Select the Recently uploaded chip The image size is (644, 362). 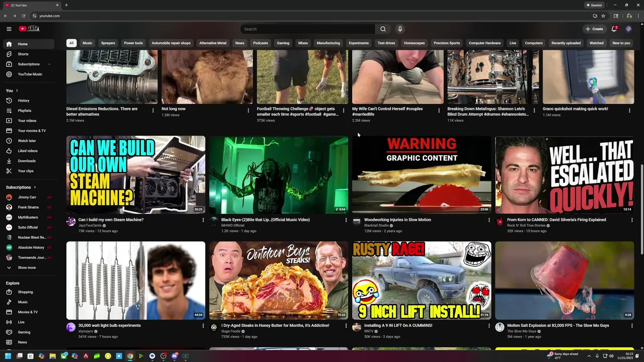(566, 43)
